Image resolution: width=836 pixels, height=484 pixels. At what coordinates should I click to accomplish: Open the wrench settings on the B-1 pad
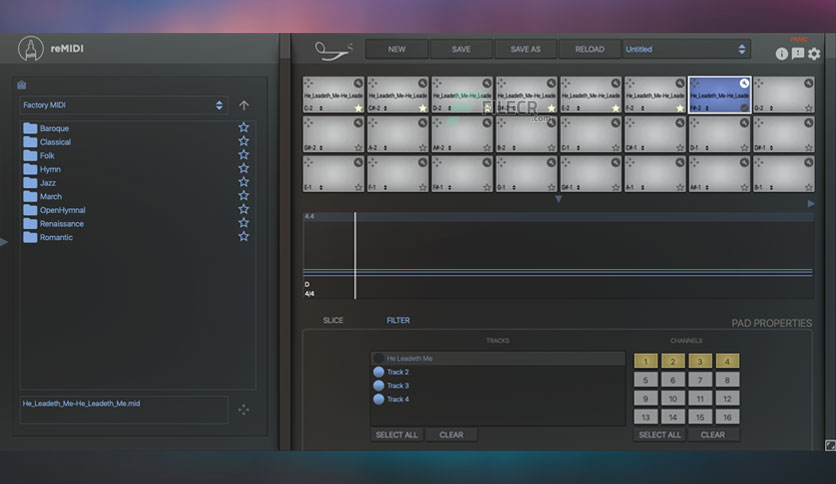pyautogui.click(x=809, y=162)
